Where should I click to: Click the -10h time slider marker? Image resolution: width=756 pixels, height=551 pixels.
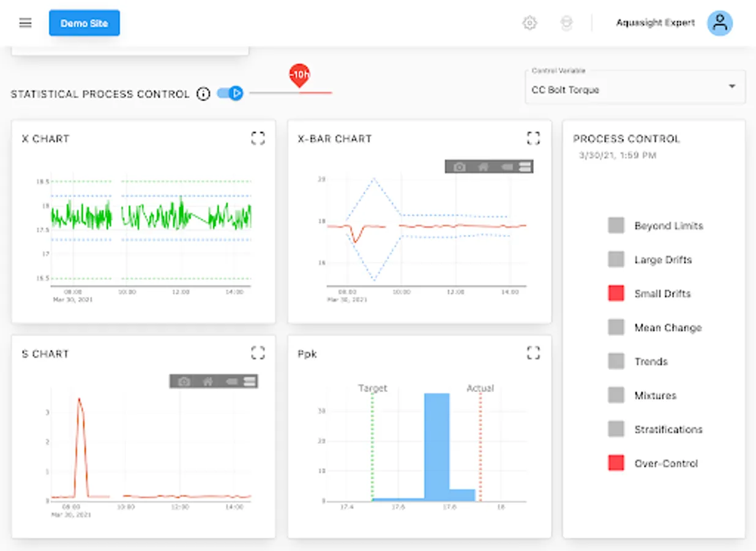(x=299, y=76)
